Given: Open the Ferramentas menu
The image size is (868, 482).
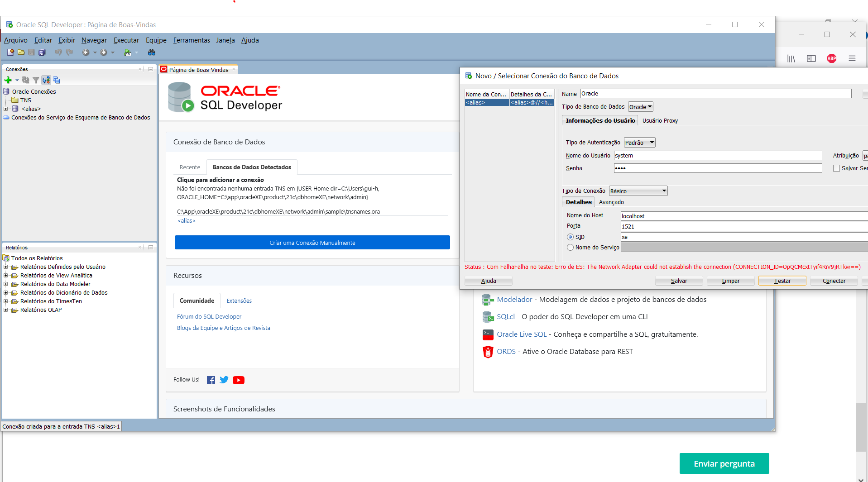Looking at the screenshot, I should click(192, 40).
